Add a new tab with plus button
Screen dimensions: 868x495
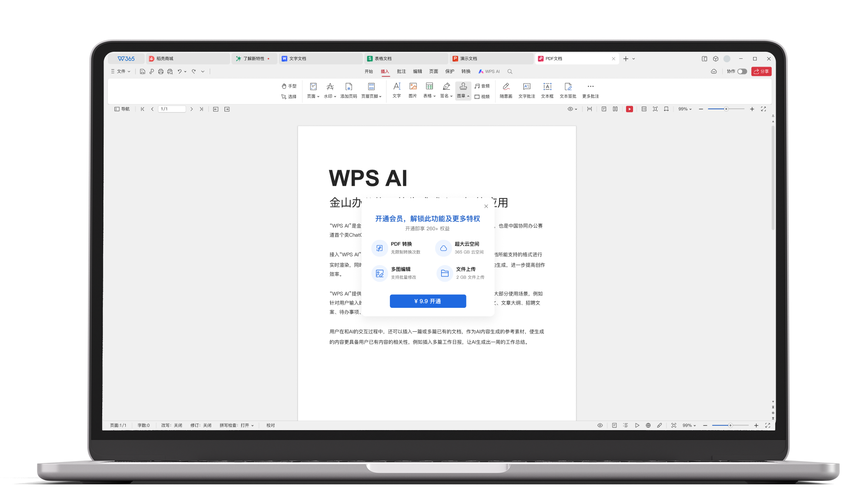(x=626, y=59)
